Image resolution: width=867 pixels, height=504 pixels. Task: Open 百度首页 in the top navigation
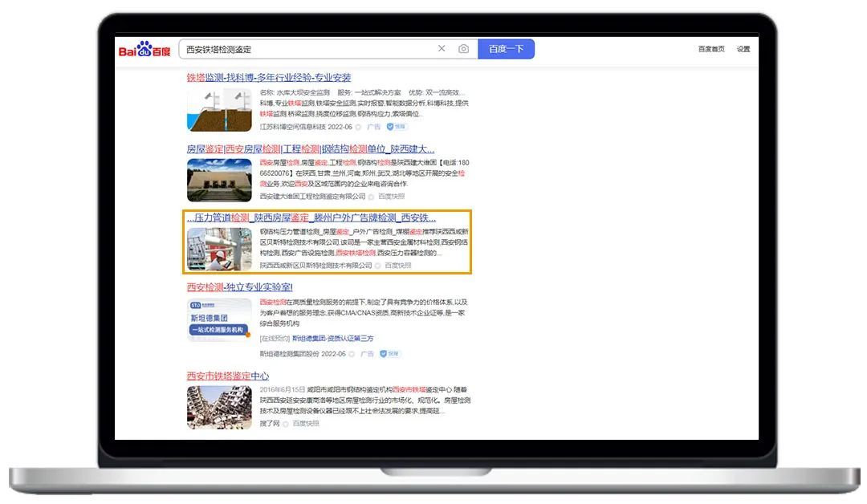point(710,49)
